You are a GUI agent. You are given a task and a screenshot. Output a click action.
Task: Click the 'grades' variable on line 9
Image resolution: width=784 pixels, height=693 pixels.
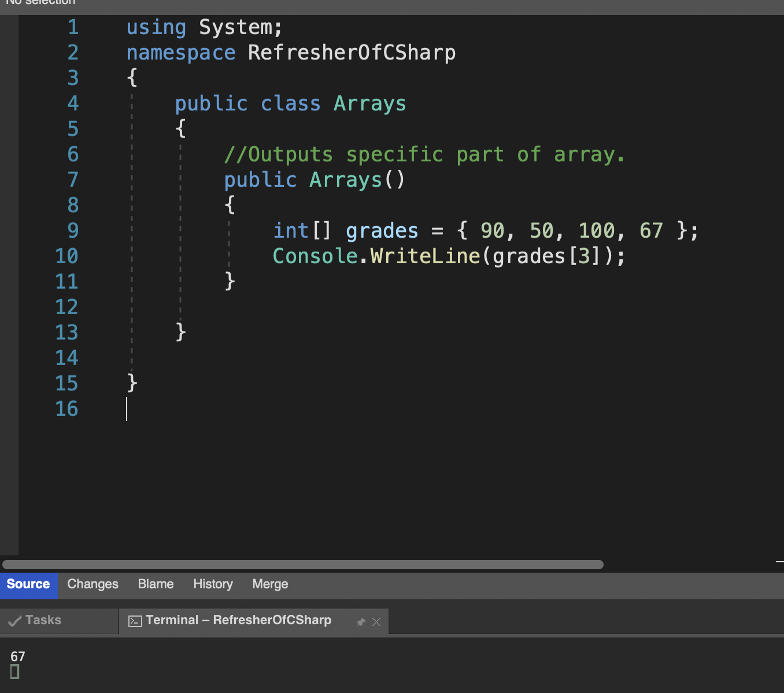[382, 231]
